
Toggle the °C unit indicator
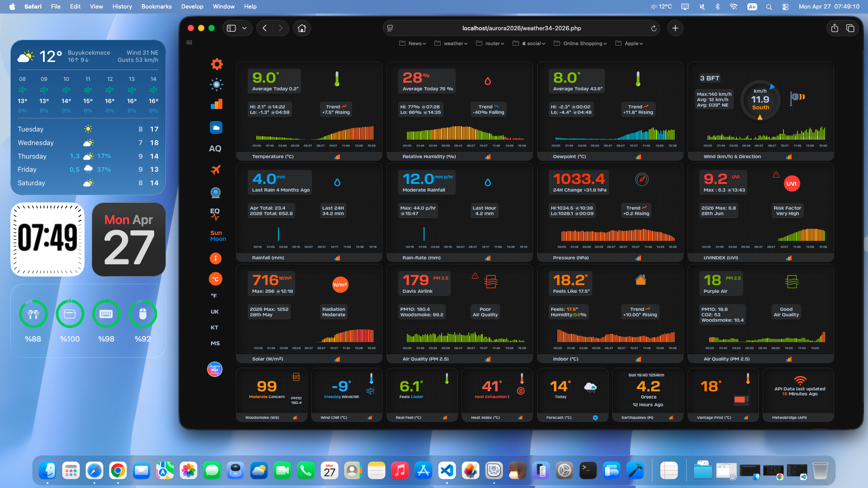pyautogui.click(x=215, y=279)
